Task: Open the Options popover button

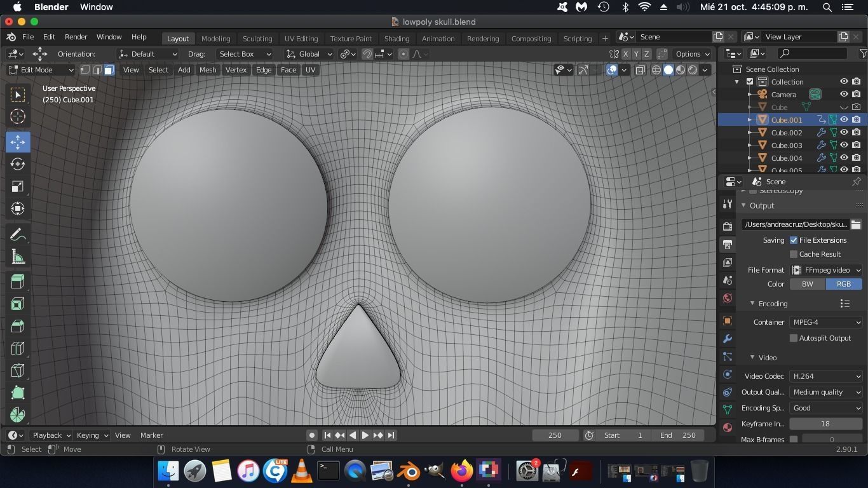Action: tap(692, 54)
